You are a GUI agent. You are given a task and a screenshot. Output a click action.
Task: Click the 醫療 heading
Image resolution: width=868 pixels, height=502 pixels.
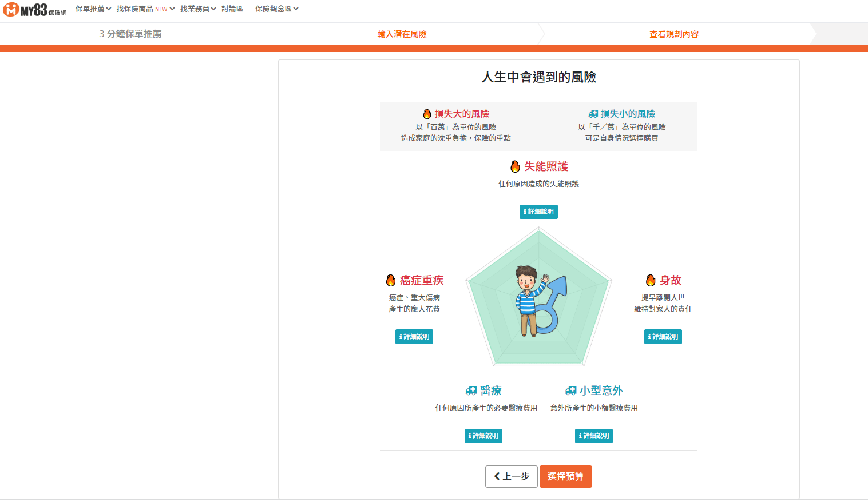tap(491, 391)
